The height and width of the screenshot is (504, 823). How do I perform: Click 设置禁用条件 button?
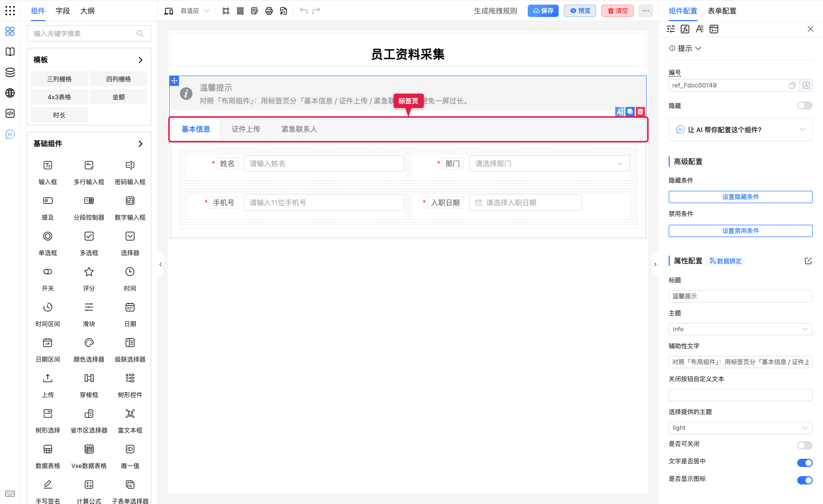tap(740, 231)
